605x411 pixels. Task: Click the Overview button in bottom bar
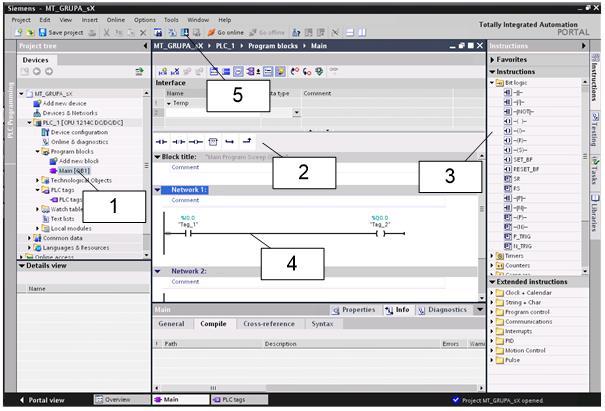click(122, 399)
